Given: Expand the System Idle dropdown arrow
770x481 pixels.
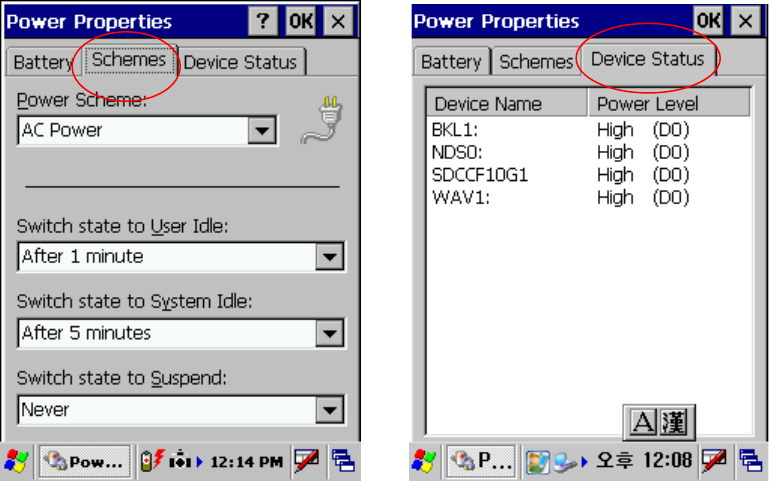Looking at the screenshot, I should 330,334.
